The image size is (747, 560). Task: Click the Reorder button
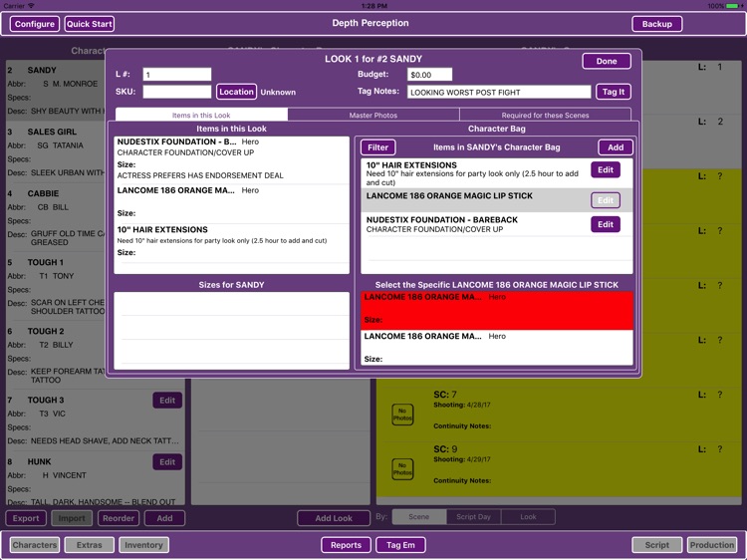(119, 518)
